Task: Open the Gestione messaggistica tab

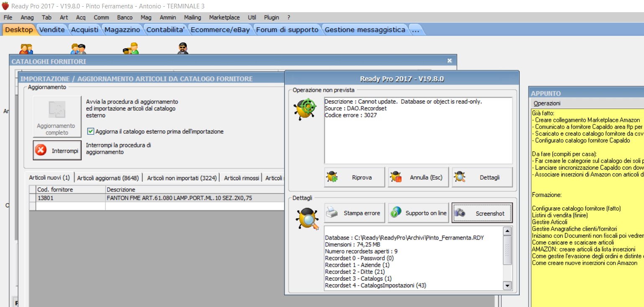Action: tap(365, 30)
